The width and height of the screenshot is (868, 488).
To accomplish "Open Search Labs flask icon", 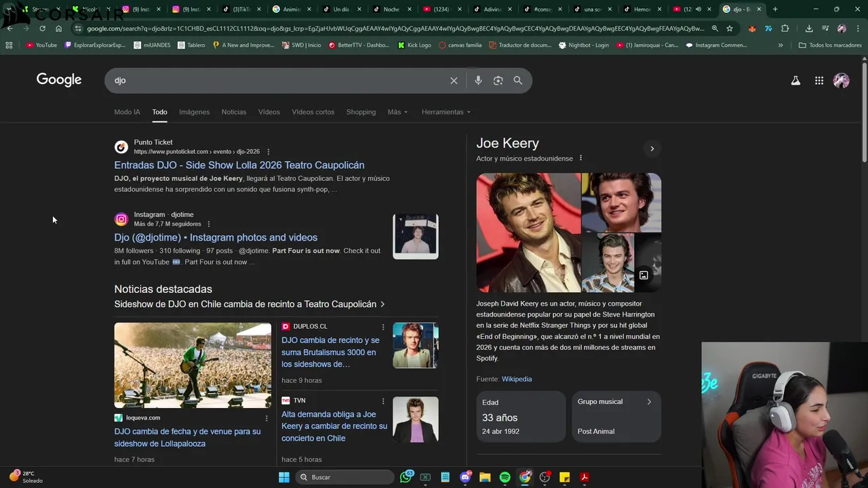I will pyautogui.click(x=795, y=81).
